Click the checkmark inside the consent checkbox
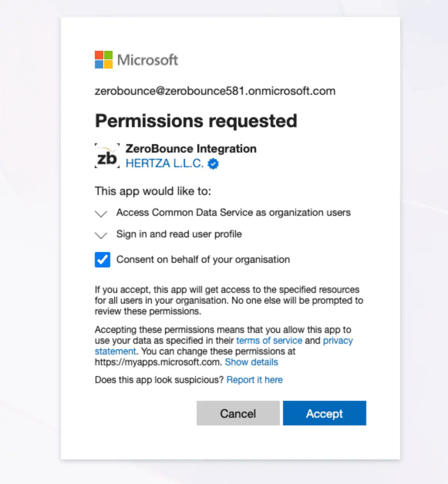This screenshot has height=484, width=448. click(x=102, y=260)
